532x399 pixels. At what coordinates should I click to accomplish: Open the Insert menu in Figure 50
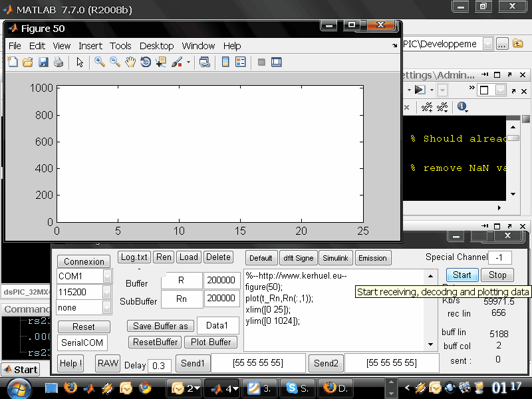click(x=90, y=46)
